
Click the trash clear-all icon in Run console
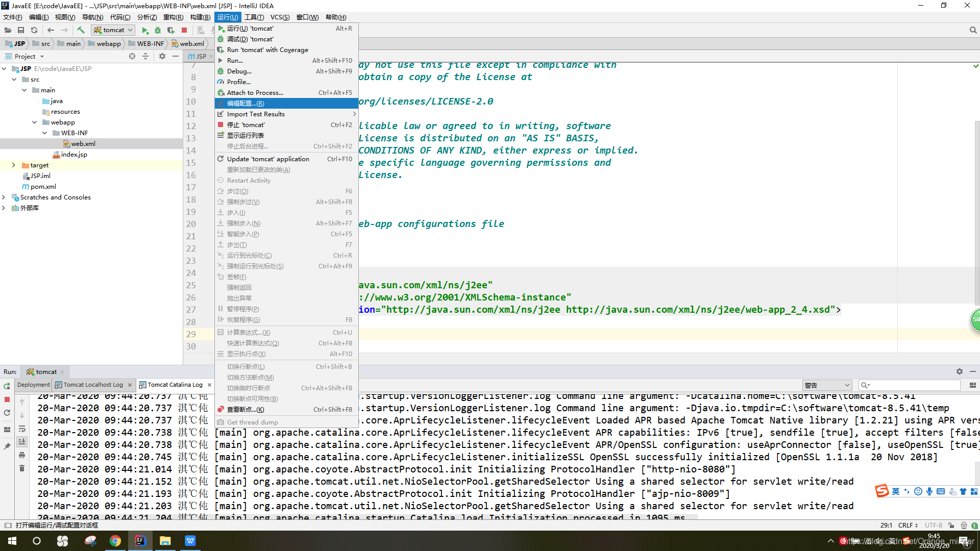(x=22, y=468)
